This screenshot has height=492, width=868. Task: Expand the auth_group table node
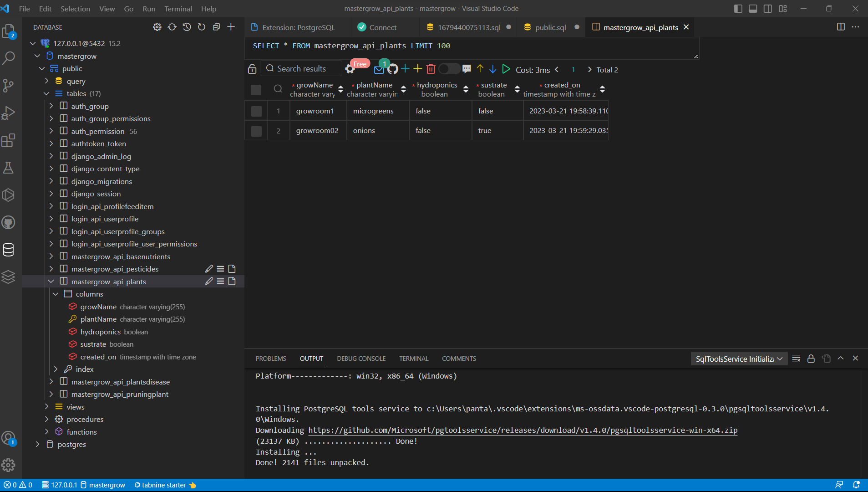click(51, 106)
